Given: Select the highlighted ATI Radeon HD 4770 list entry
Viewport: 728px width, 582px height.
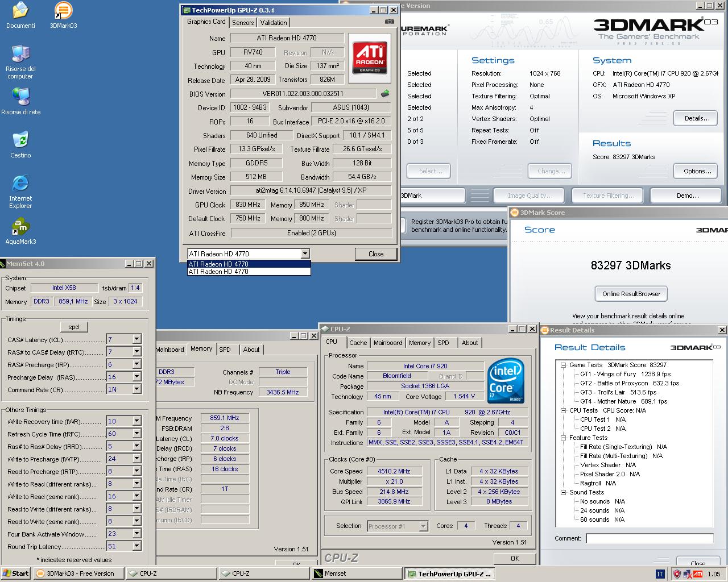Looking at the screenshot, I should coord(249,264).
